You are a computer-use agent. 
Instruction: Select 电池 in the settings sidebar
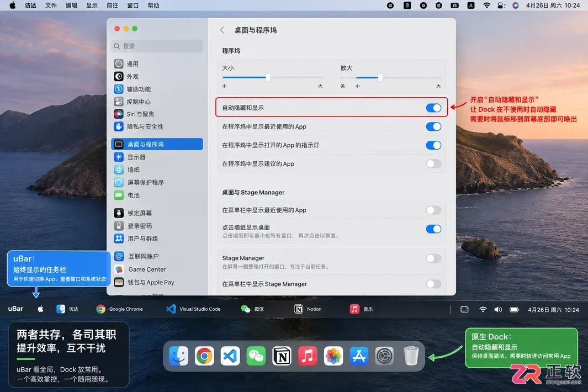coord(157,195)
